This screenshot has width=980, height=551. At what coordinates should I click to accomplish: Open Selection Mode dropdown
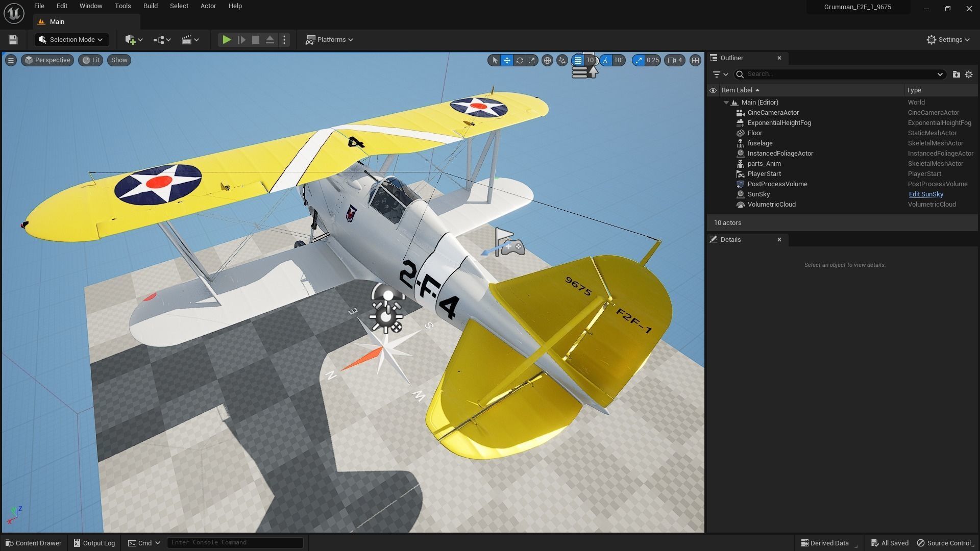tap(71, 40)
